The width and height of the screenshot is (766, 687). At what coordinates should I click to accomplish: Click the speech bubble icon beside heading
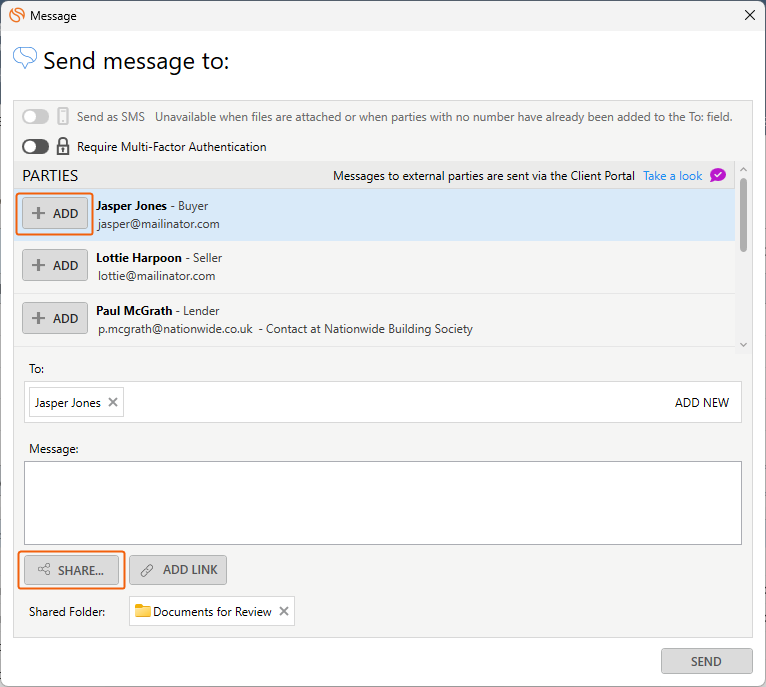24,58
